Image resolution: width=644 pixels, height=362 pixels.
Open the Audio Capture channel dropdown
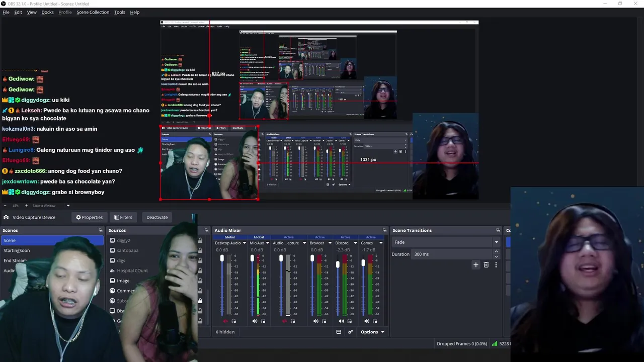click(304, 243)
